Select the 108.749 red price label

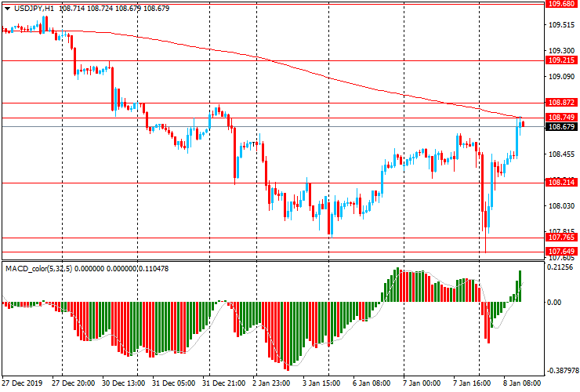pyautogui.click(x=561, y=118)
